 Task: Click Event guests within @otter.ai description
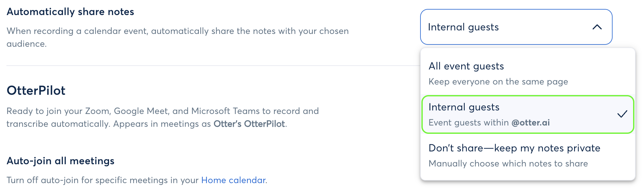[490, 122]
